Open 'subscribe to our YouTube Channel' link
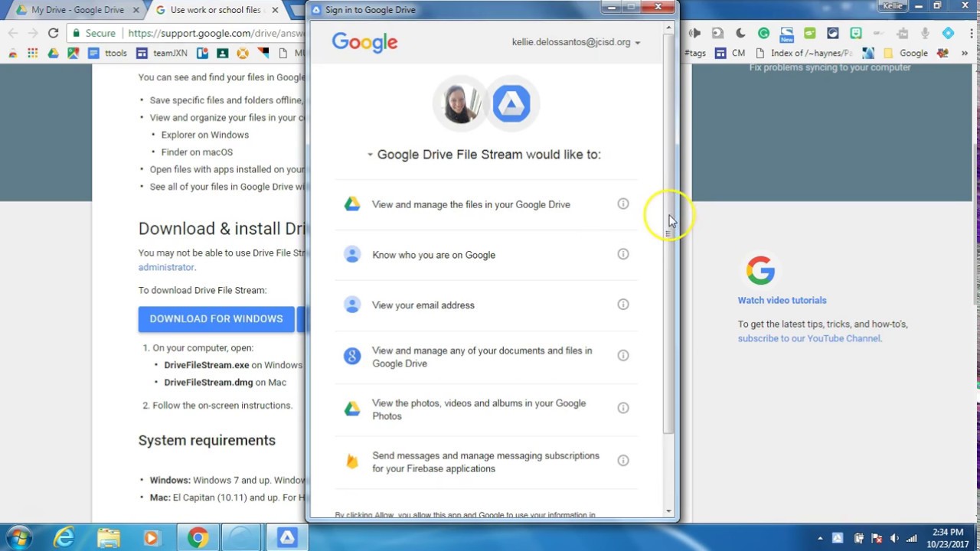 coord(809,338)
